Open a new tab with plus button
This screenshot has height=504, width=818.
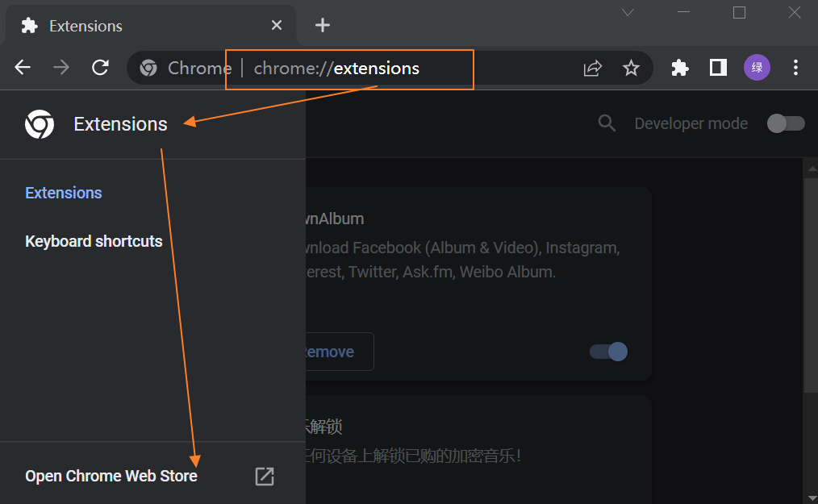[323, 25]
